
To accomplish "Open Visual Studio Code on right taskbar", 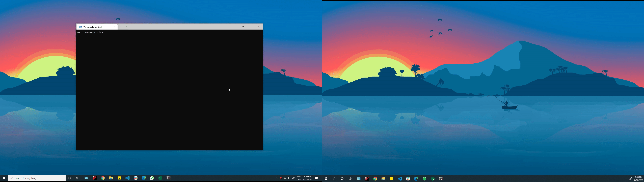I will tap(400, 178).
